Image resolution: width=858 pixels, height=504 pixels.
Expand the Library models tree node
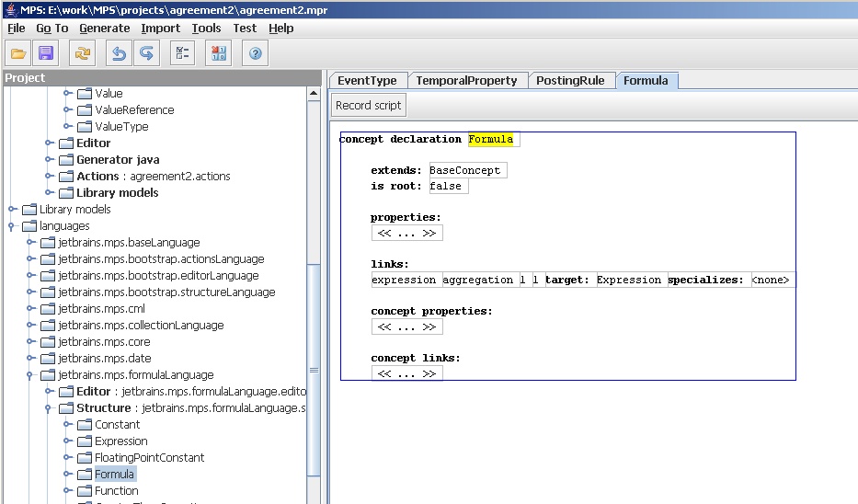13,210
